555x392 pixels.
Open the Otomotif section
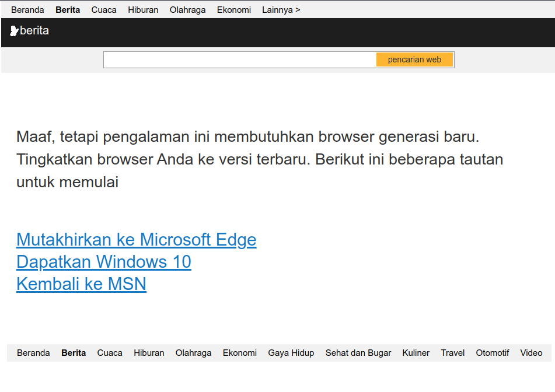coord(492,352)
